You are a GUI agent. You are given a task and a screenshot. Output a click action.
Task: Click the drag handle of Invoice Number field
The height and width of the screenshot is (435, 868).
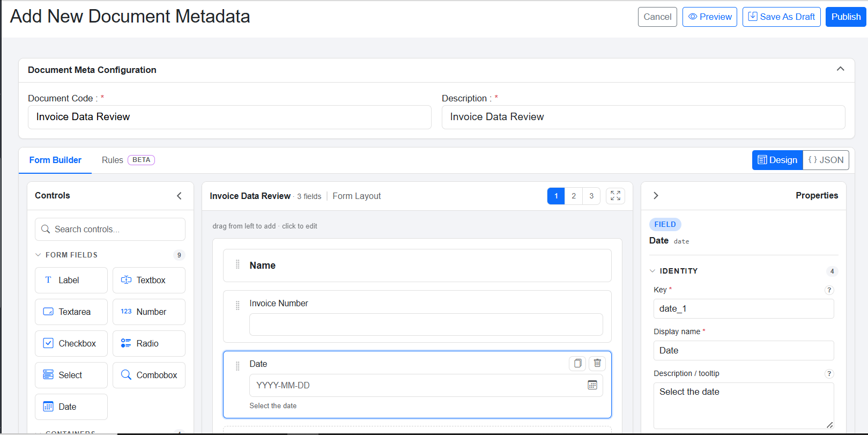[238, 305]
